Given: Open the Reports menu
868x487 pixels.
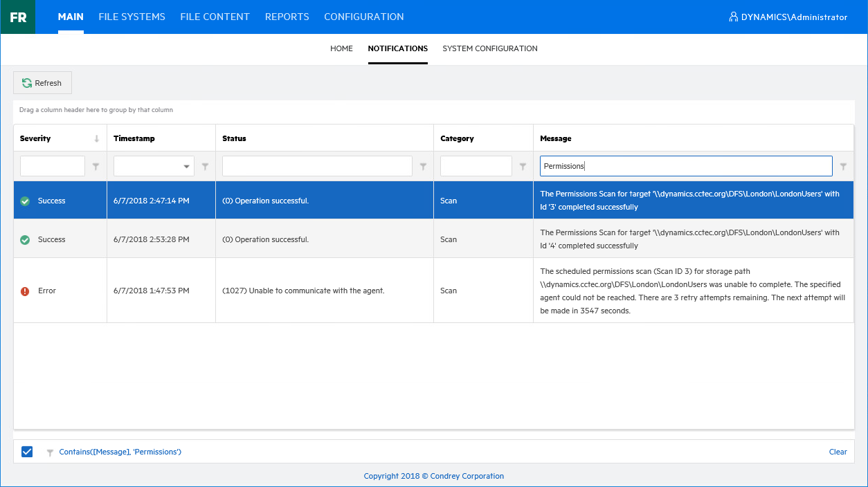Looking at the screenshot, I should [287, 17].
